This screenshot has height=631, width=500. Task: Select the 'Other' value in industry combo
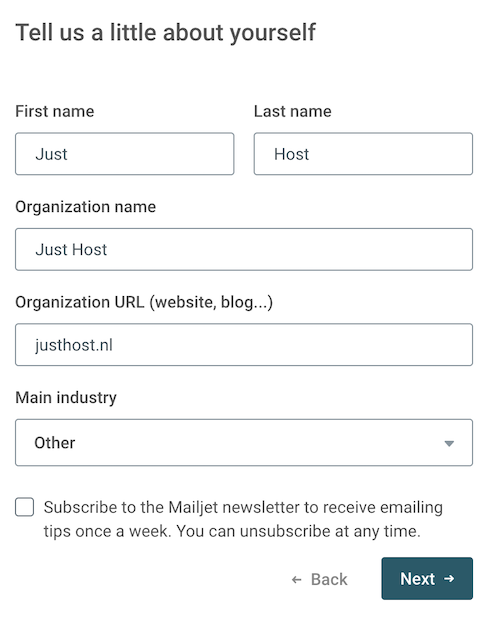55,443
